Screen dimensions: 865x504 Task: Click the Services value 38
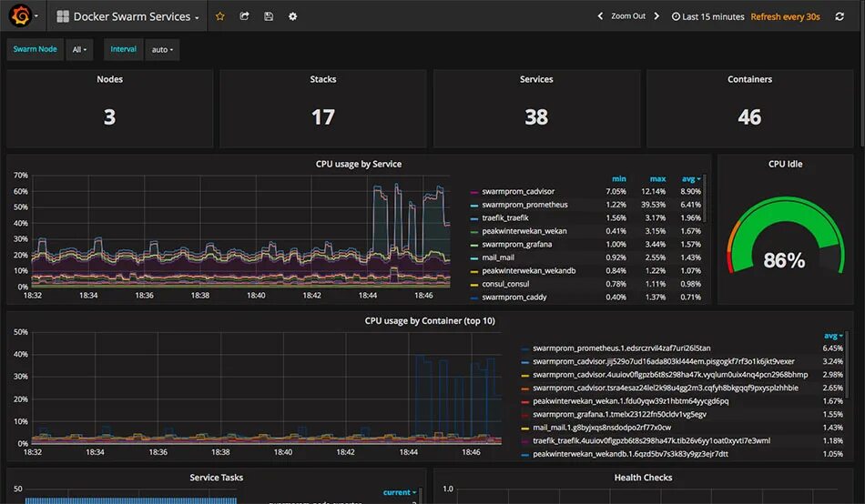point(536,116)
